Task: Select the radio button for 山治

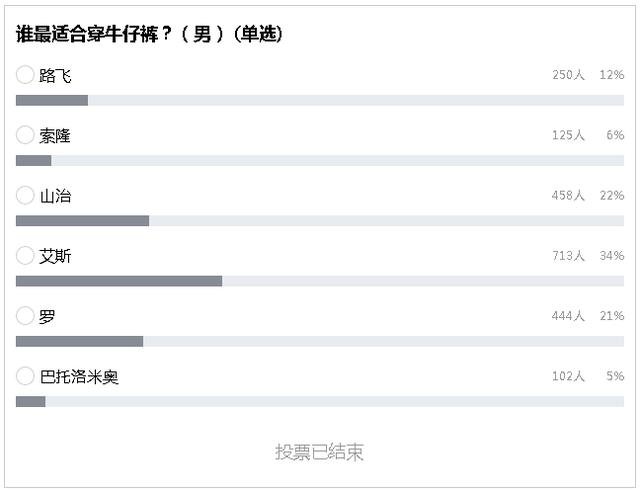Action: point(25,195)
